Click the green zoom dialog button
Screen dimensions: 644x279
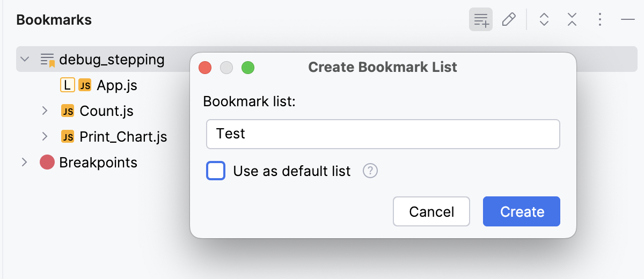click(248, 68)
